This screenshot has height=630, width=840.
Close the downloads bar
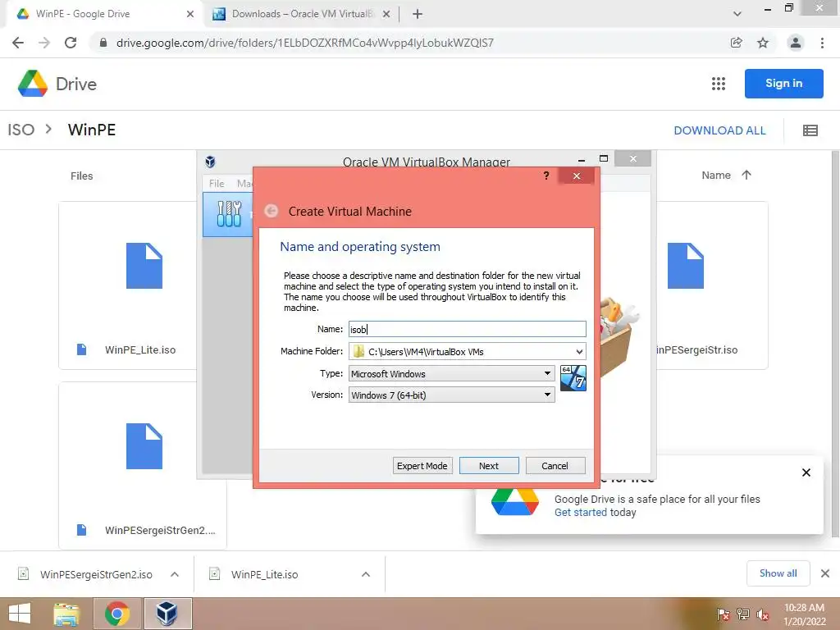pos(825,573)
